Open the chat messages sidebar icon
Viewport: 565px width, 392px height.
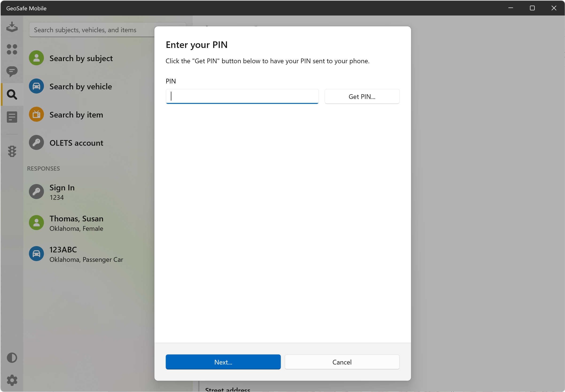point(12,71)
